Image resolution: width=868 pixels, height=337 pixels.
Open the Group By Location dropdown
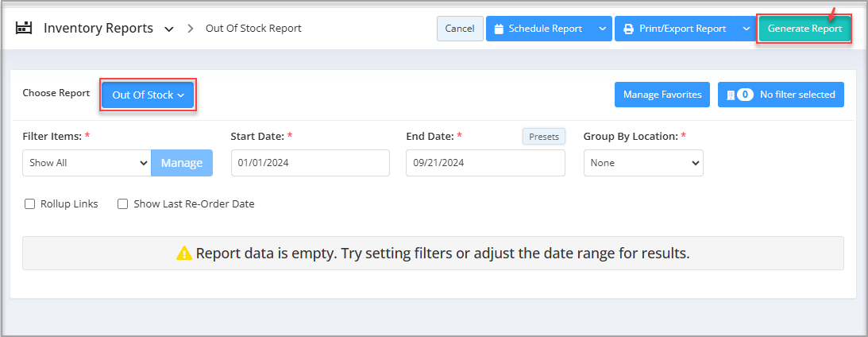(643, 163)
